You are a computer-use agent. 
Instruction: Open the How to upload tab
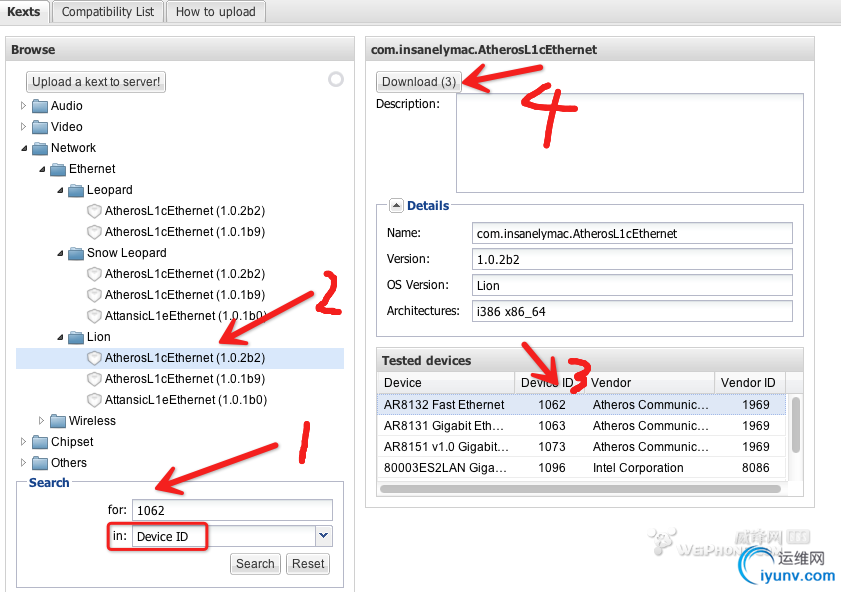(216, 12)
